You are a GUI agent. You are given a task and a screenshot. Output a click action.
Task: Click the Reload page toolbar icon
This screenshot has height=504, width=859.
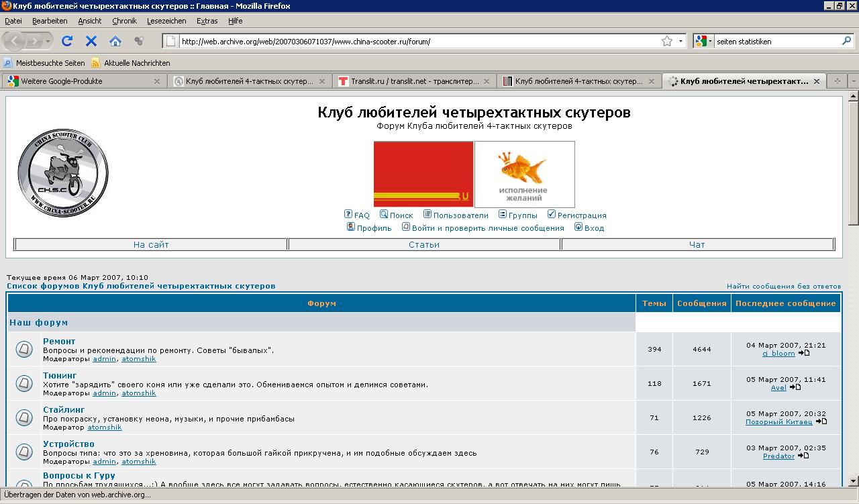[67, 41]
